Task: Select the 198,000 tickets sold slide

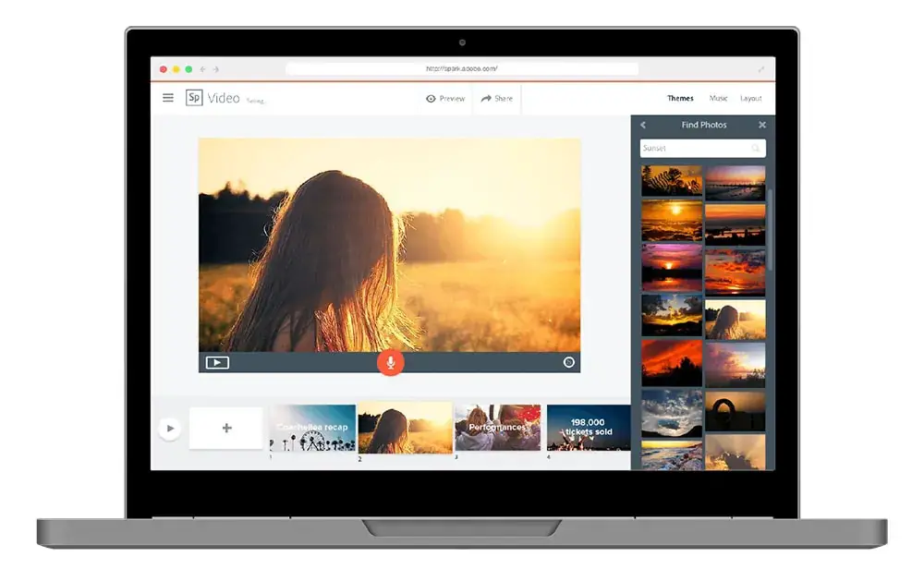Action: point(588,428)
